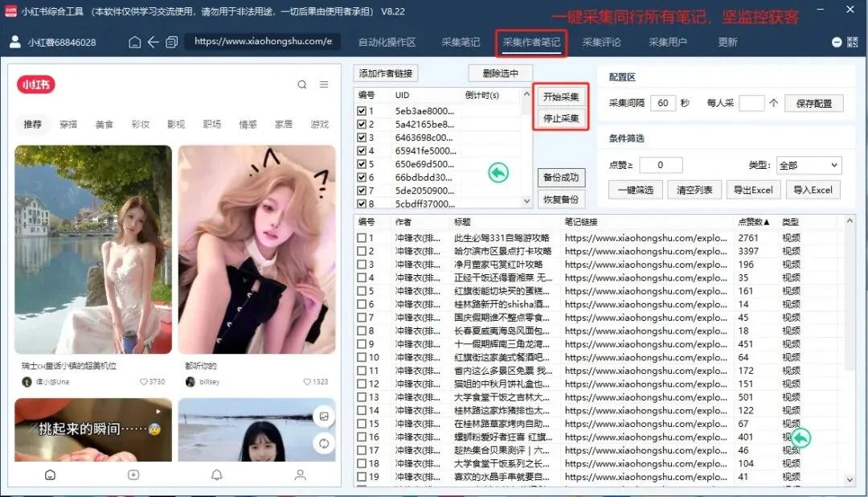Click the search magnifier on the Xiaohongshu page
This screenshot has height=497, width=868.
(x=301, y=84)
